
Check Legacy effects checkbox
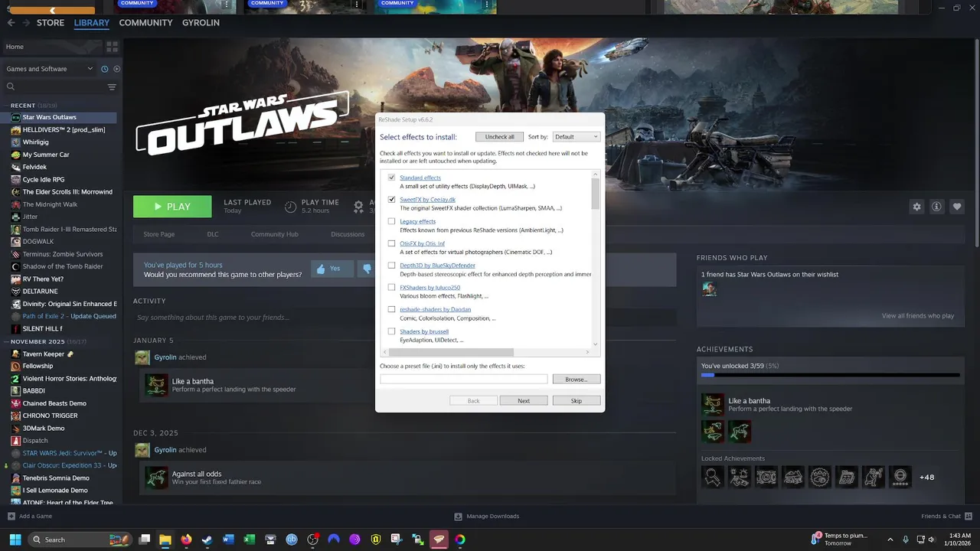[x=391, y=221]
